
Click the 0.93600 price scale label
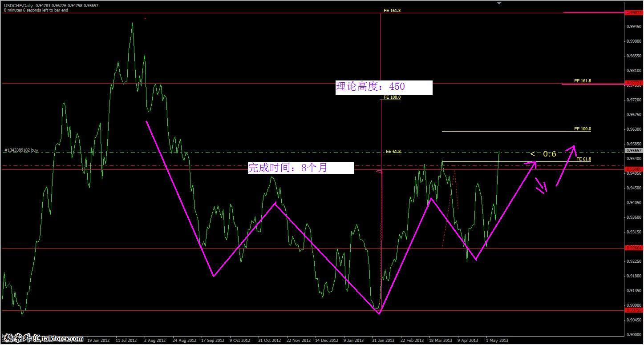[634, 217]
